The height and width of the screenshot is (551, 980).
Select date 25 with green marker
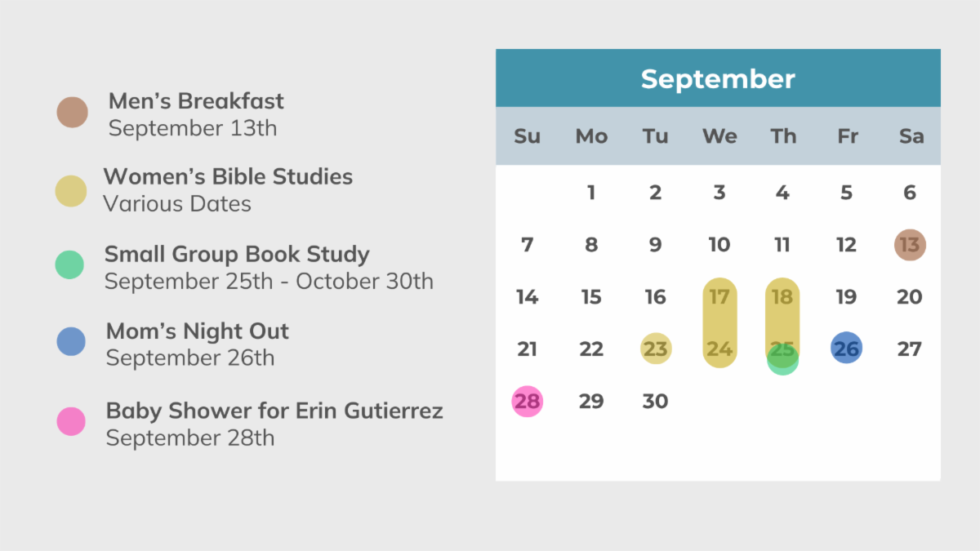coord(782,351)
